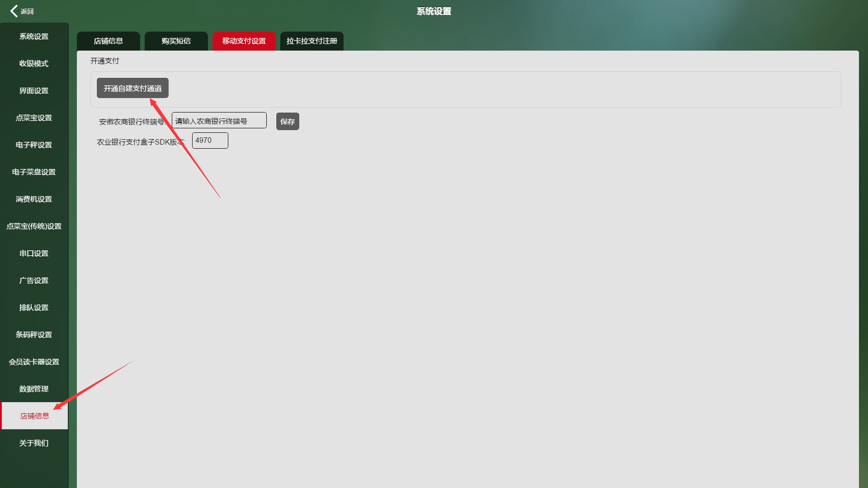Select 收银模式 sidebar item
Image resolution: width=868 pixels, height=488 pixels.
click(x=34, y=64)
